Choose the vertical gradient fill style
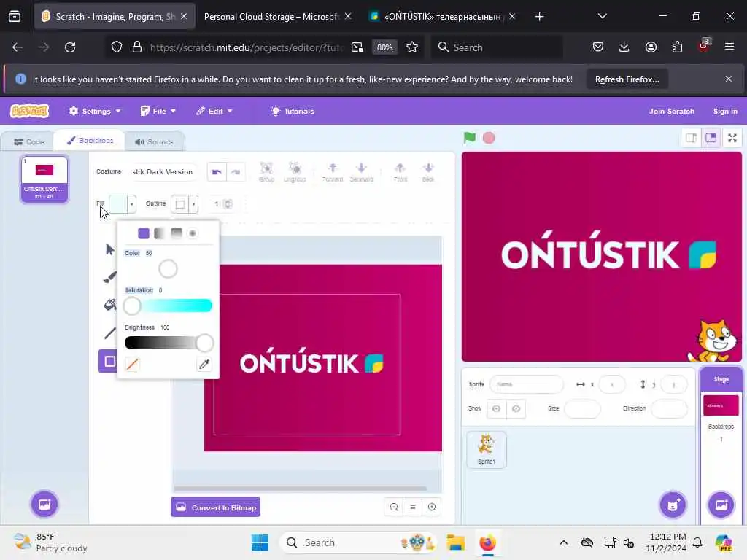The width and height of the screenshot is (747, 560). 177,233
